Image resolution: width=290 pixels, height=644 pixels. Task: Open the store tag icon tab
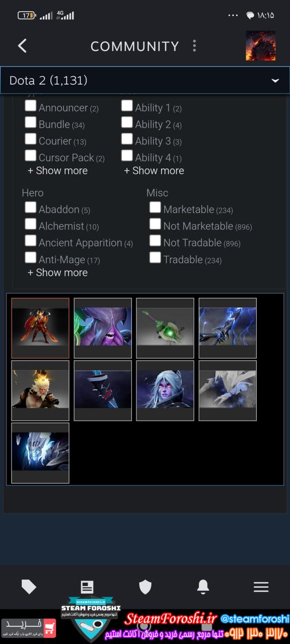coord(29,587)
